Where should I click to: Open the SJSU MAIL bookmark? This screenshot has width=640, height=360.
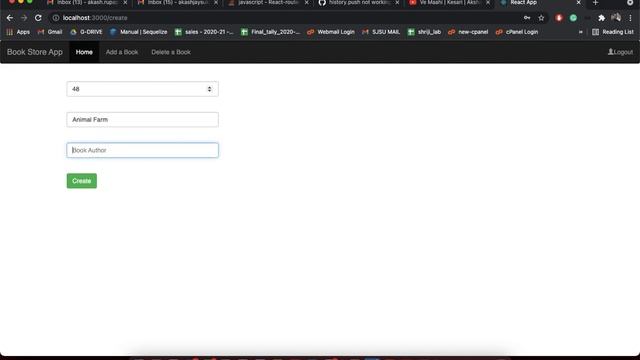(x=381, y=32)
